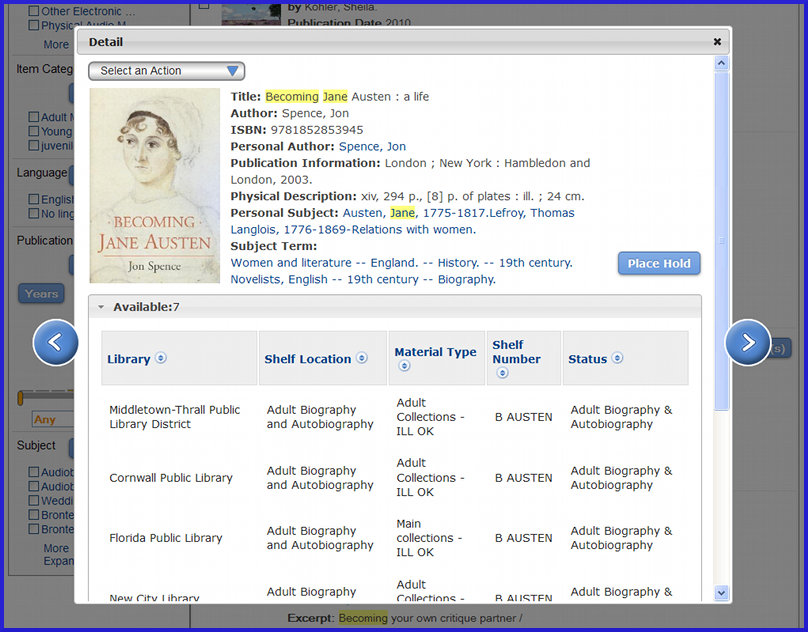Click the Becoming Jane Austen cover image
Image resolution: width=808 pixels, height=632 pixels.
155,186
